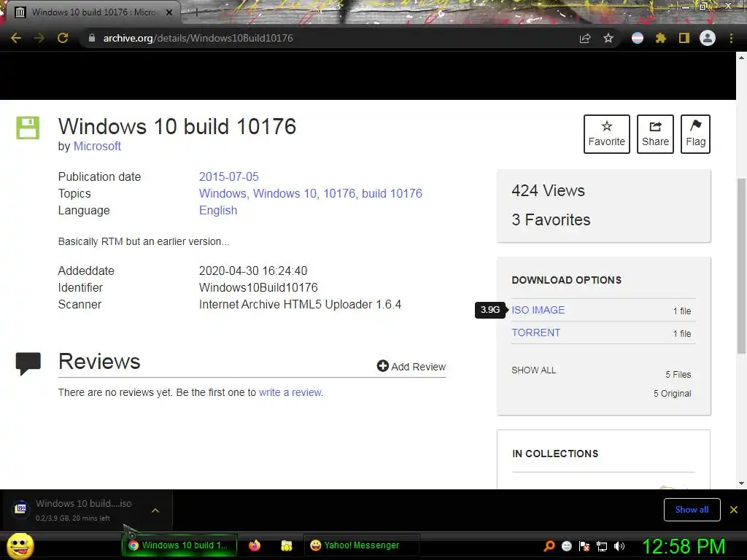Bookmark this page with the star icon
The width and height of the screenshot is (747, 560).
point(608,38)
